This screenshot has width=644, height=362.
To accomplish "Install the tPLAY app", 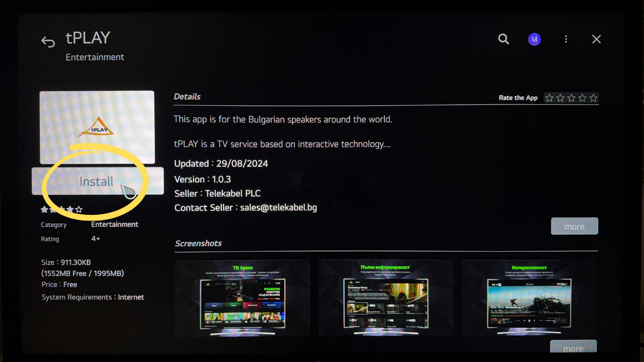I will pyautogui.click(x=97, y=181).
